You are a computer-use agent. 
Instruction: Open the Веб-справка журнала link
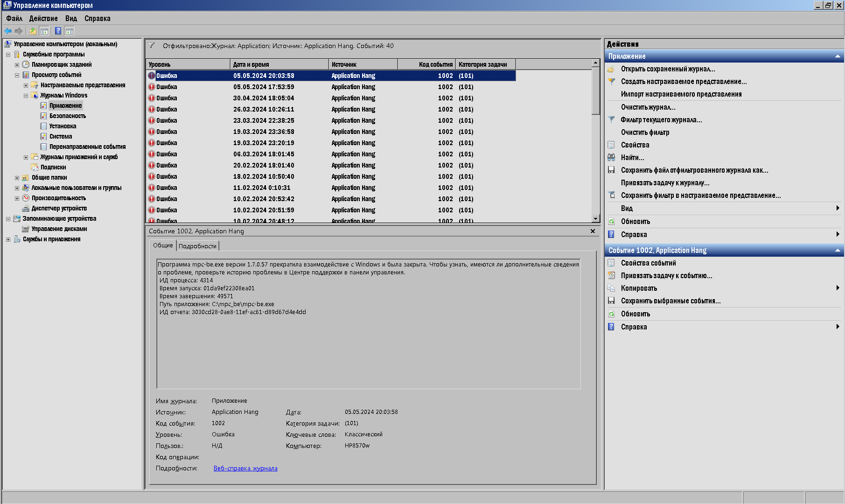tap(245, 468)
